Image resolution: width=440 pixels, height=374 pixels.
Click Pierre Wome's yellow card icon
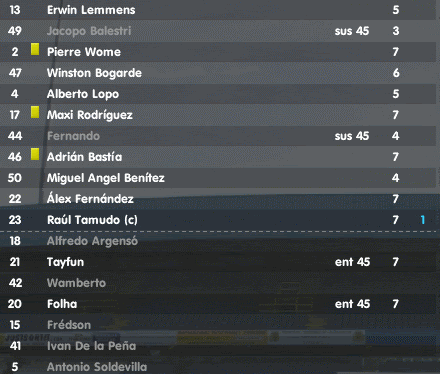coord(35,49)
